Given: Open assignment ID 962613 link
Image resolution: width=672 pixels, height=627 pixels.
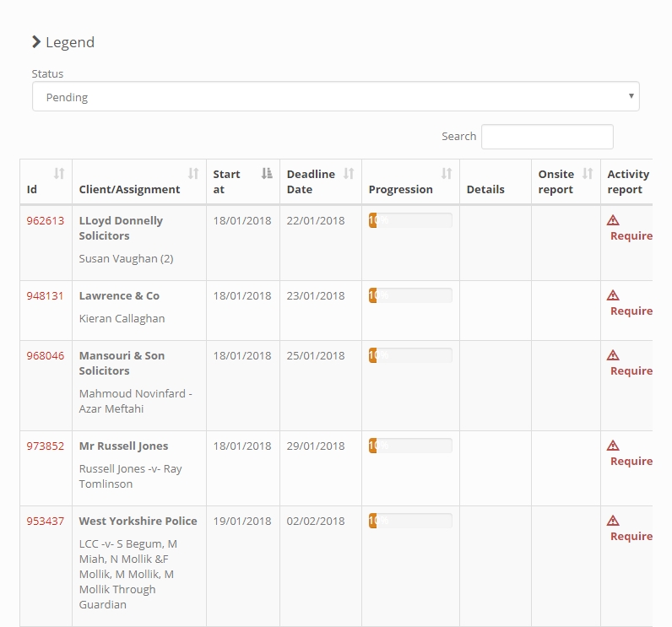Looking at the screenshot, I should (45, 220).
